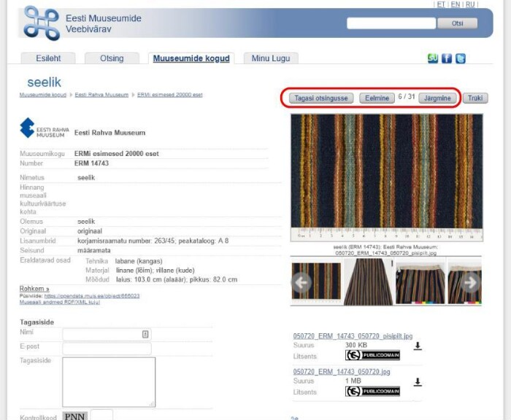Screen dimensions: 511x420
Task: Click the Eesti Muuseumide Veebivärav logo
Action: pyautogui.click(x=42, y=23)
